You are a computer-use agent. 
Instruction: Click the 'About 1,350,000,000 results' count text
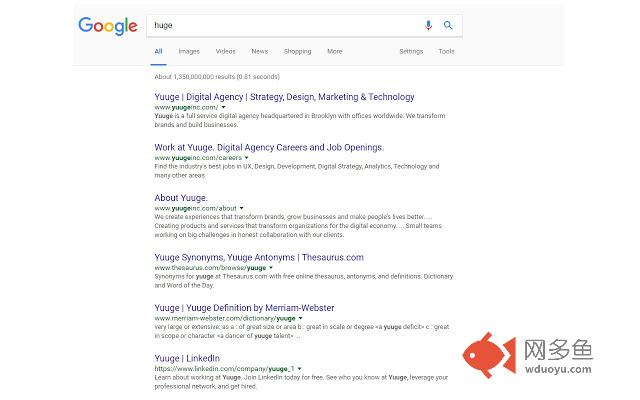pyautogui.click(x=217, y=77)
